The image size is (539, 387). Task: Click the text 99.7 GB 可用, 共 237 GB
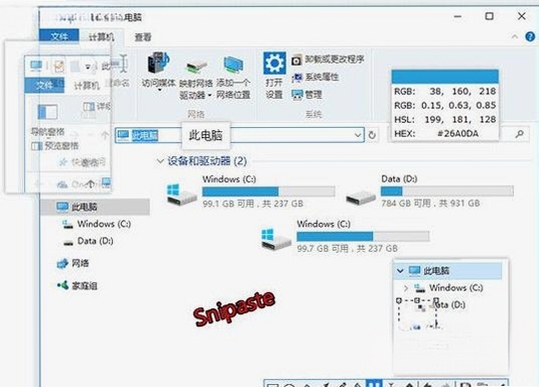[347, 248]
